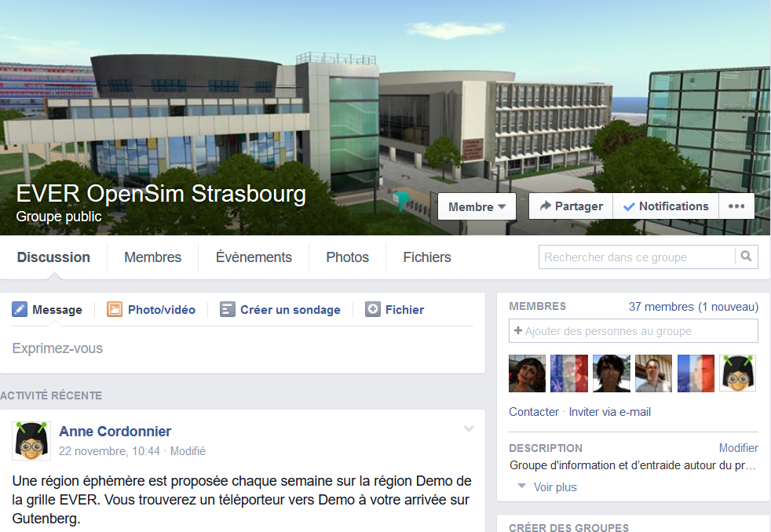Open the Créer un sondage poll icon

pyautogui.click(x=227, y=309)
